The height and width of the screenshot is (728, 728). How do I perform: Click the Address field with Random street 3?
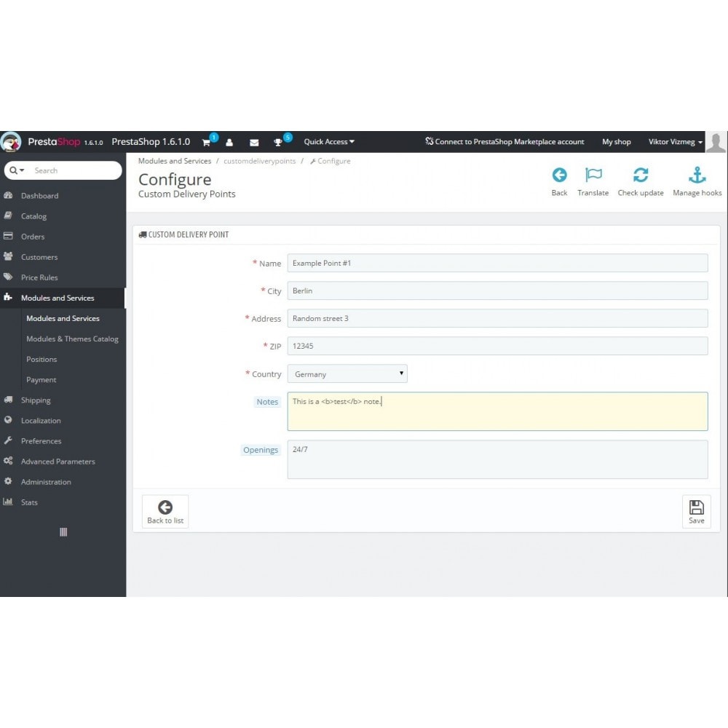click(497, 319)
